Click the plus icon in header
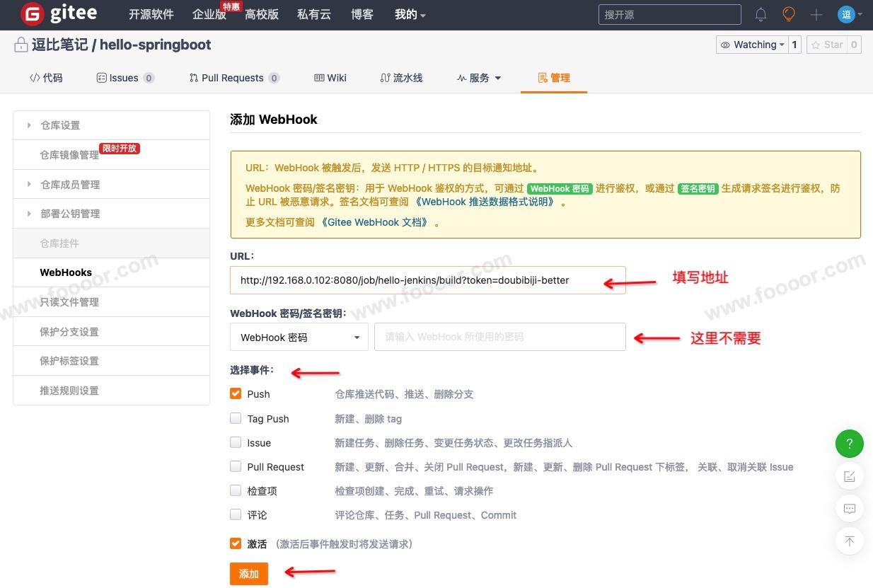Screen dimensions: 873x588 [x=816, y=14]
